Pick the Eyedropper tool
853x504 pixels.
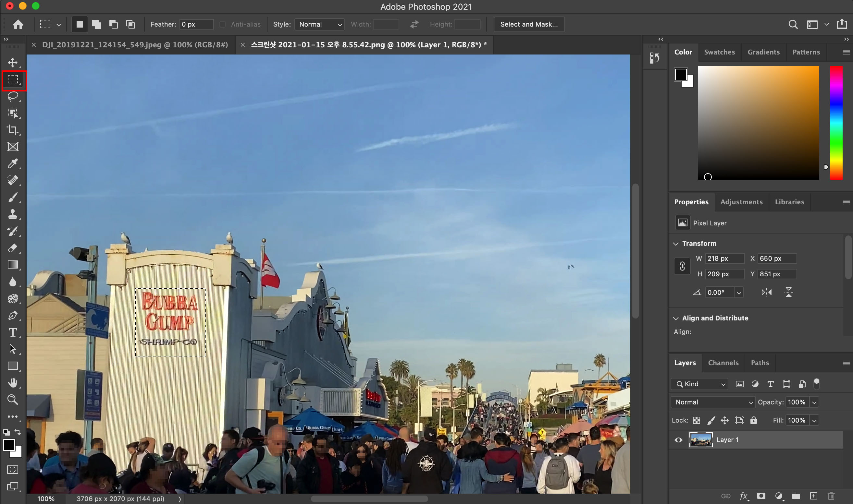[x=13, y=164]
